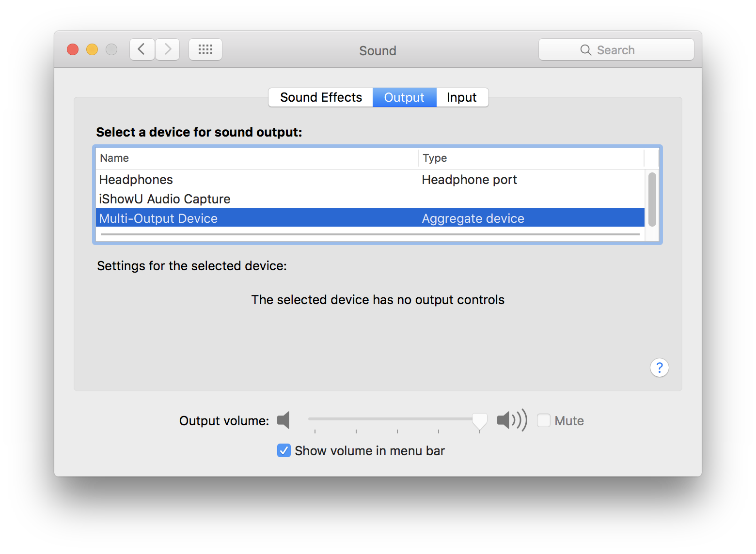Open the help question mark button

(659, 368)
